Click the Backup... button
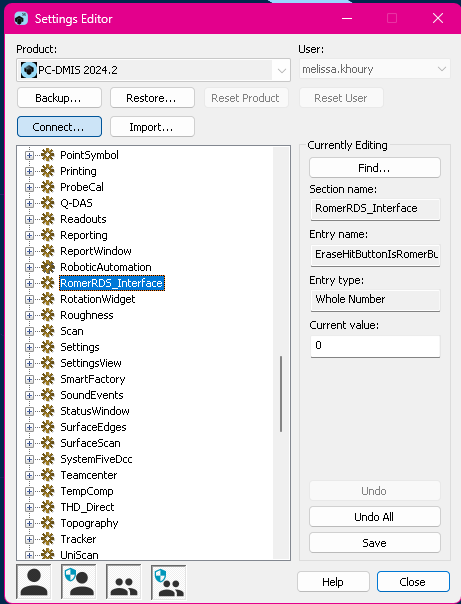Viewport: 461px width, 604px height. tap(59, 98)
